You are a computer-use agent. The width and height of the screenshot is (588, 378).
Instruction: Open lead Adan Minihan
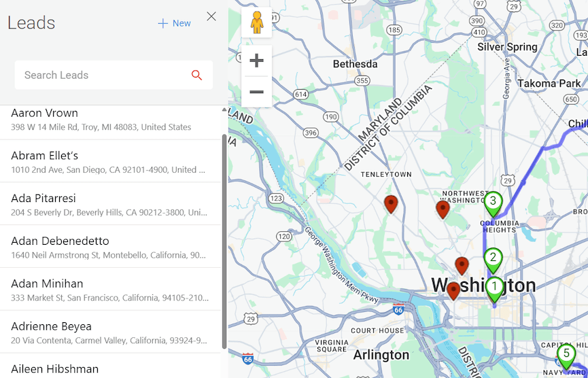110,290
